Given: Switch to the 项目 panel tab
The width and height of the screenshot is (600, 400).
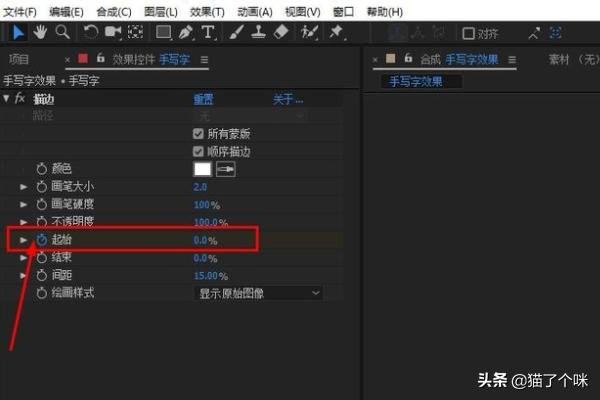Looking at the screenshot, I should coord(19,60).
